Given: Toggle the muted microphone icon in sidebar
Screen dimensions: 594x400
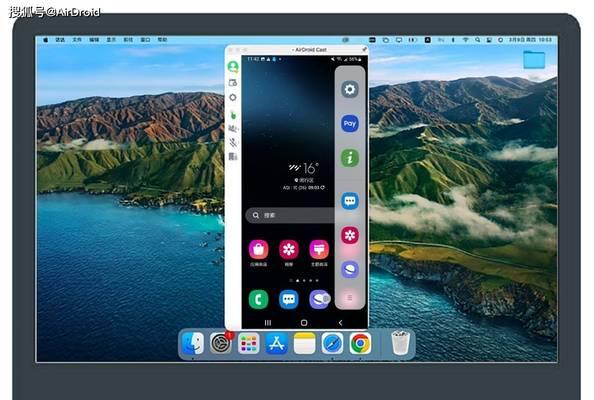Looking at the screenshot, I should click(233, 142).
